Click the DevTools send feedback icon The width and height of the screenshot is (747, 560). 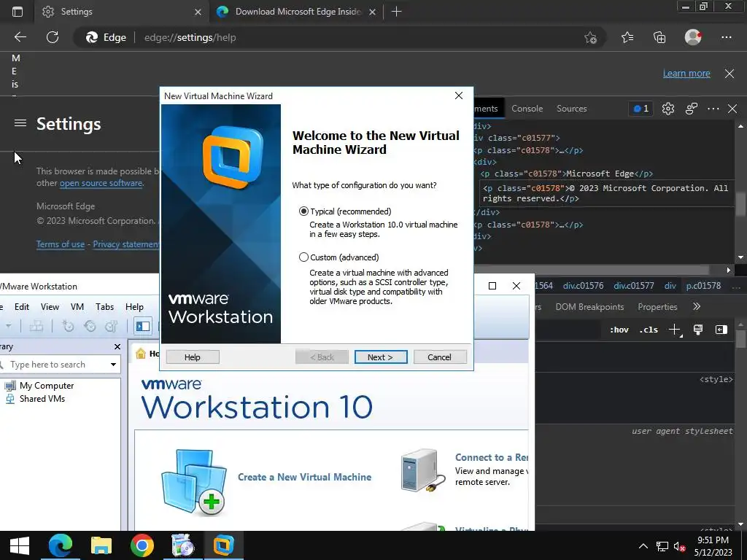[x=692, y=109]
